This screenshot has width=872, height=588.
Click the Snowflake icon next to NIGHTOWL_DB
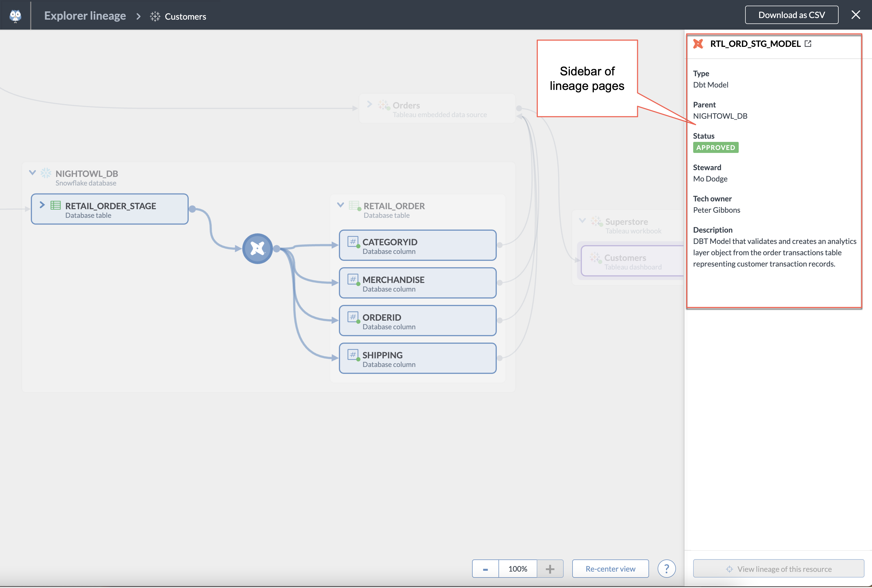(x=46, y=173)
